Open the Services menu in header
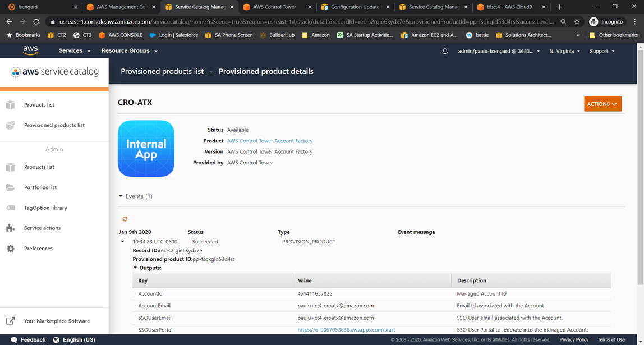 tap(75, 51)
